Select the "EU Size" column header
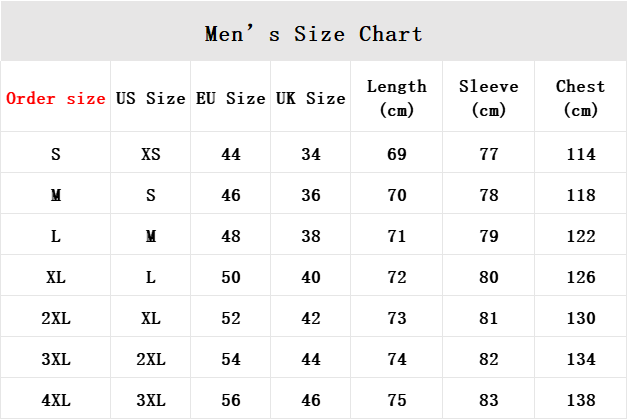 pos(231,98)
